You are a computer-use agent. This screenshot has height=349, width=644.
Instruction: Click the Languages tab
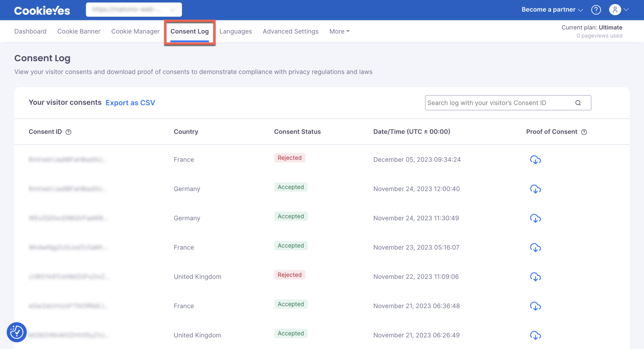pyautogui.click(x=236, y=31)
